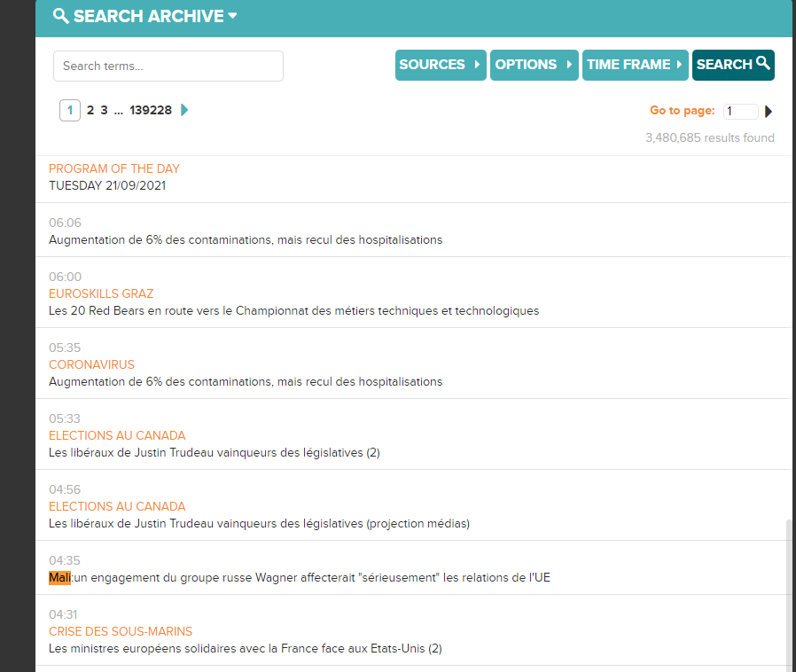Screen dimensions: 796x672
Task: Click the magnifier icon beside Search Archive
Action: click(60, 16)
